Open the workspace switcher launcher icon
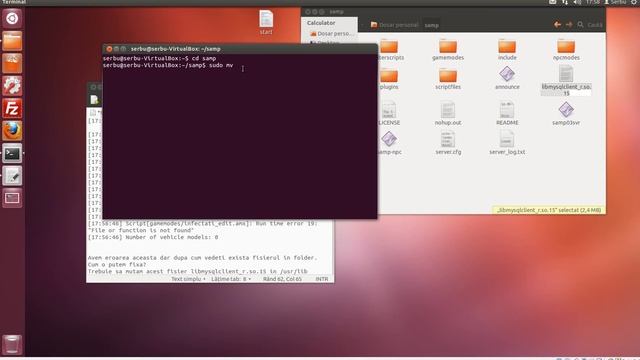This screenshot has width=640, height=360. click(12, 198)
